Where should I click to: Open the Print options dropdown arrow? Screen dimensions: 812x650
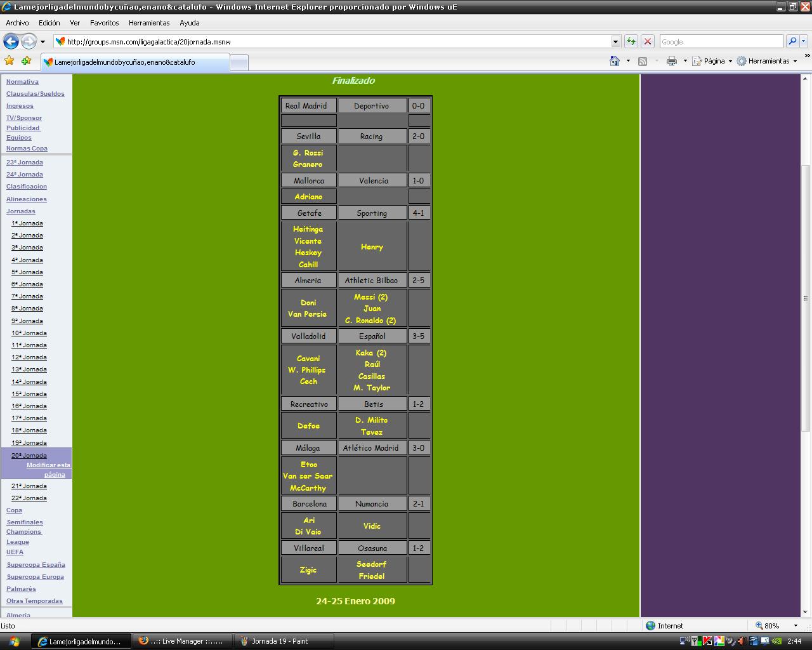tap(685, 61)
